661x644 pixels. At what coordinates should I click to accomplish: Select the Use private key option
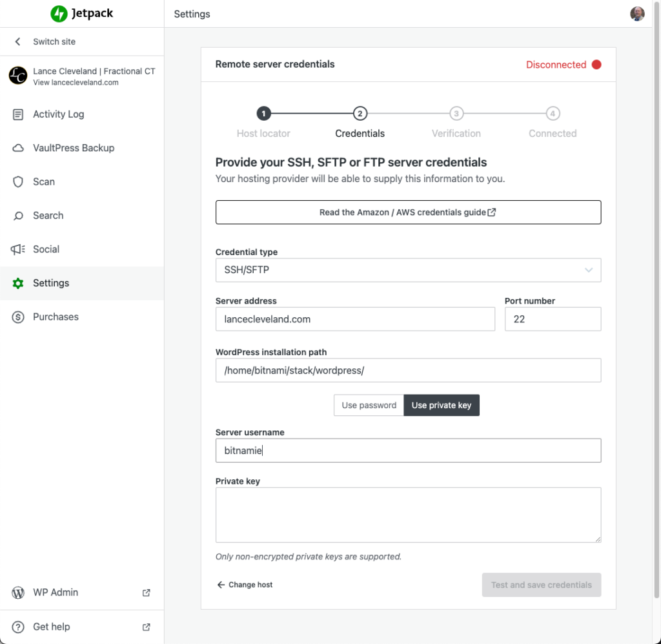tap(442, 405)
